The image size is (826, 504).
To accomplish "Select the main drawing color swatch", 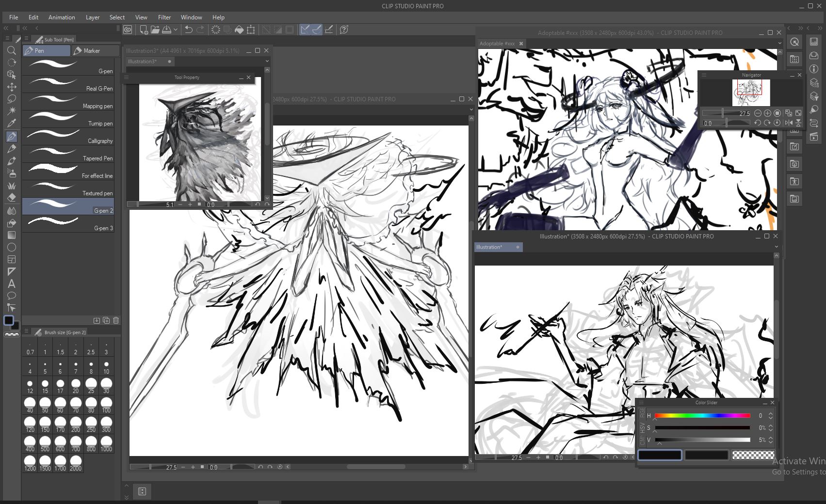I will pos(660,455).
